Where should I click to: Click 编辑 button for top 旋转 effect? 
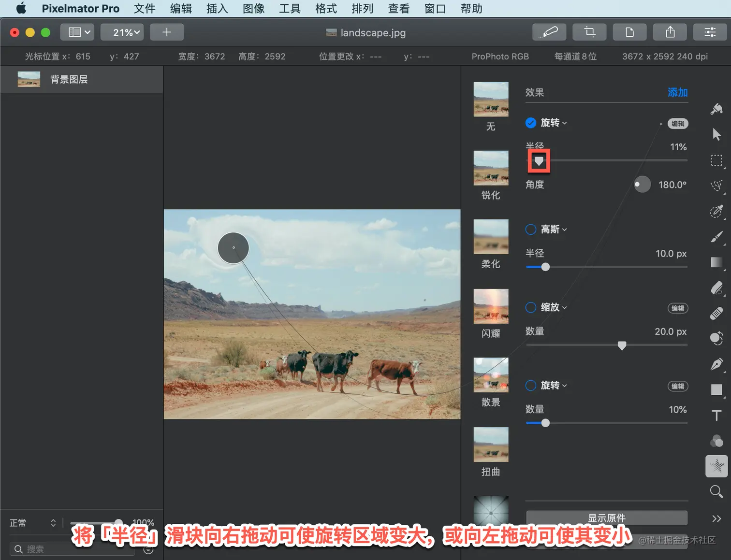(678, 124)
